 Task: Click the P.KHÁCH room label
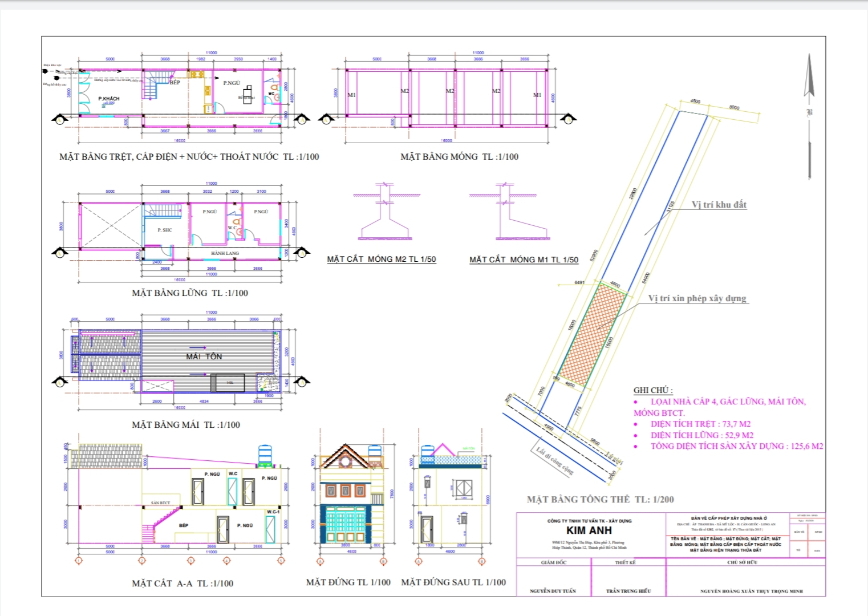pos(108,99)
